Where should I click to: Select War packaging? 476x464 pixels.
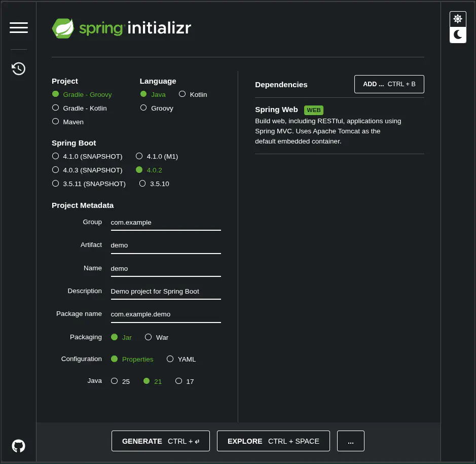point(157,337)
